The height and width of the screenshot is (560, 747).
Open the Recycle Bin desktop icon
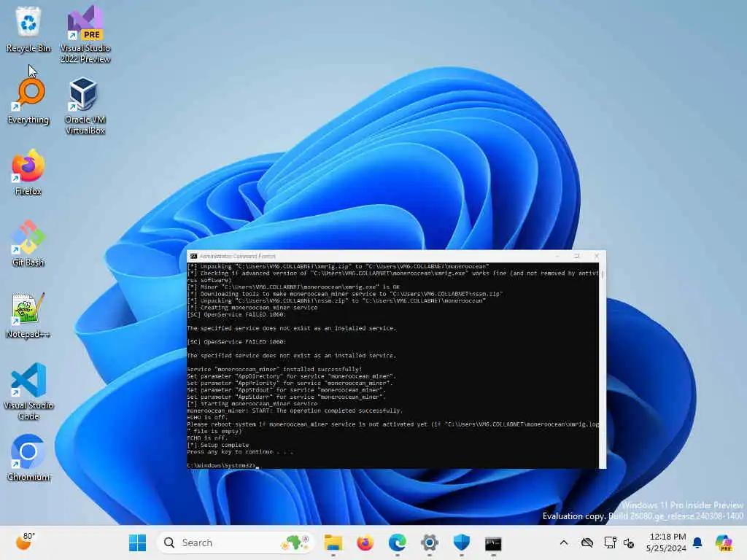pyautogui.click(x=28, y=29)
